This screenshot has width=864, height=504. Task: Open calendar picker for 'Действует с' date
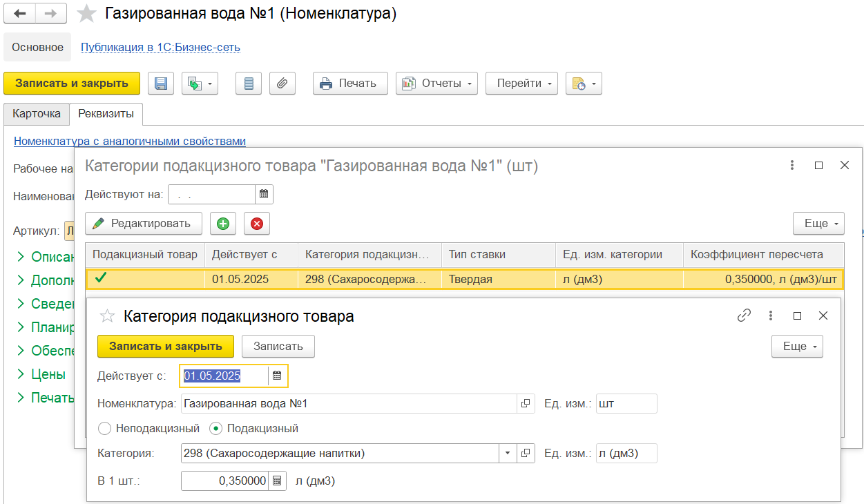coord(277,376)
